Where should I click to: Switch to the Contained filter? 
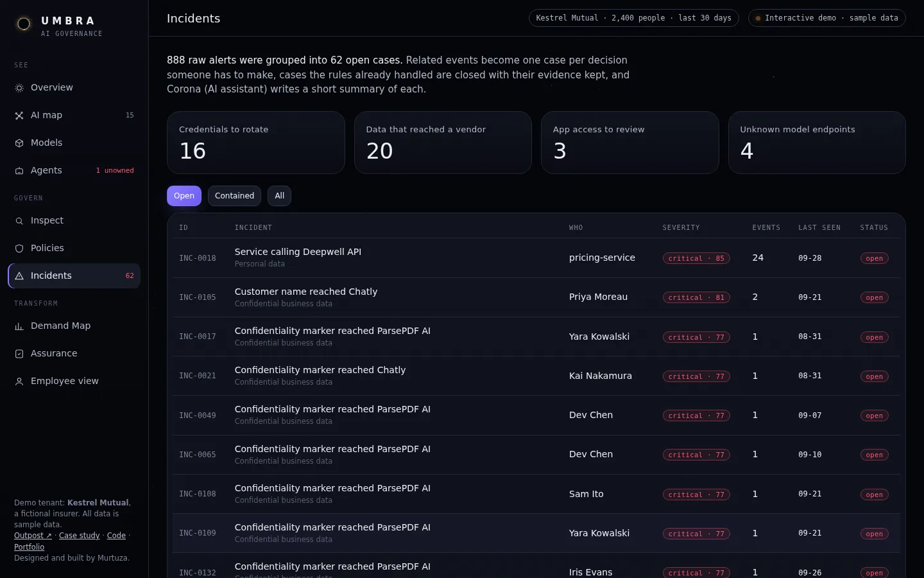(234, 196)
